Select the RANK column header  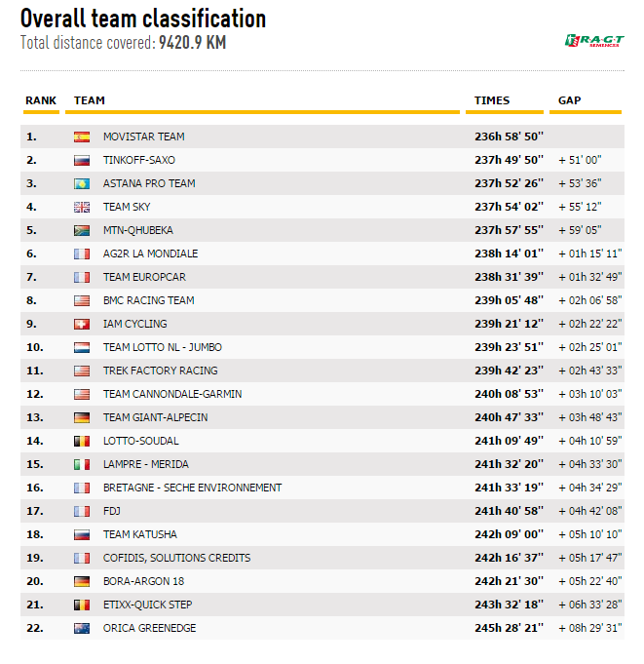tap(41, 100)
